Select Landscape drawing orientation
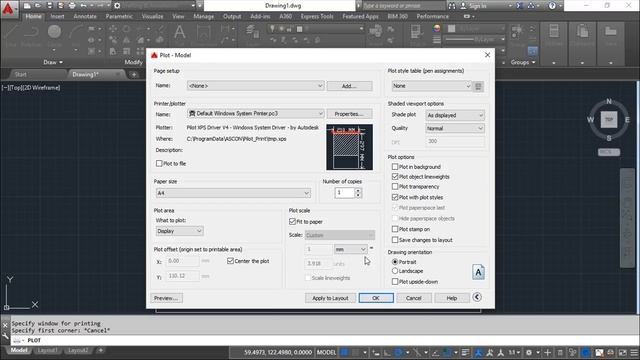Viewport: 640px width, 360px height. point(395,271)
